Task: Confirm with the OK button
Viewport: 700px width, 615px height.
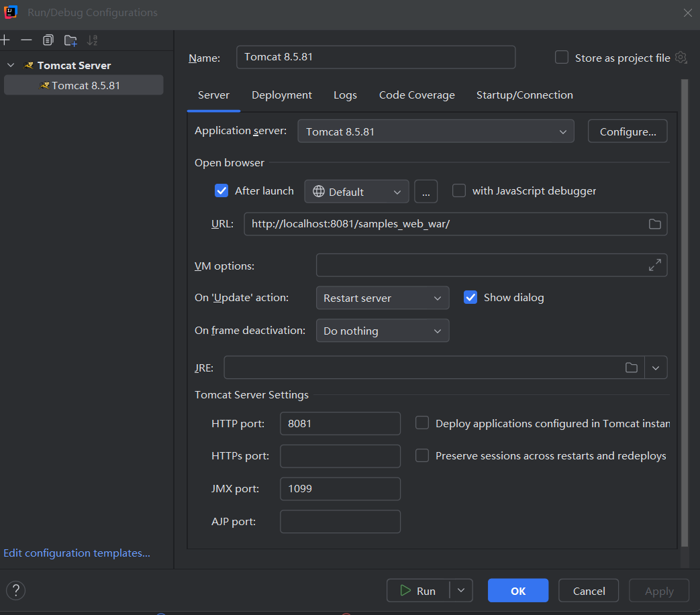Action: 518,590
